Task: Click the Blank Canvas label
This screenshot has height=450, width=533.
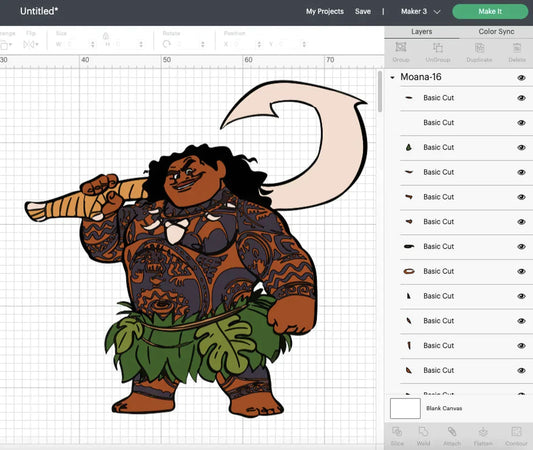Action: pos(444,409)
